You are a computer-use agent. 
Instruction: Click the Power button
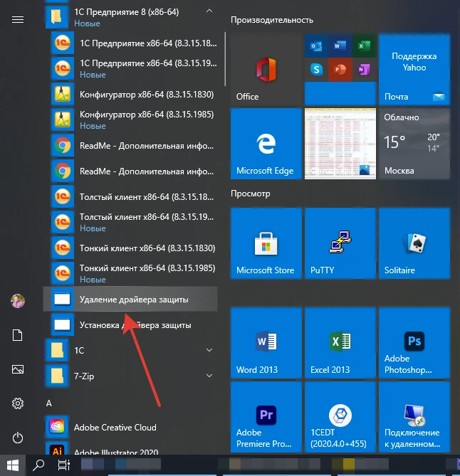click(18, 438)
